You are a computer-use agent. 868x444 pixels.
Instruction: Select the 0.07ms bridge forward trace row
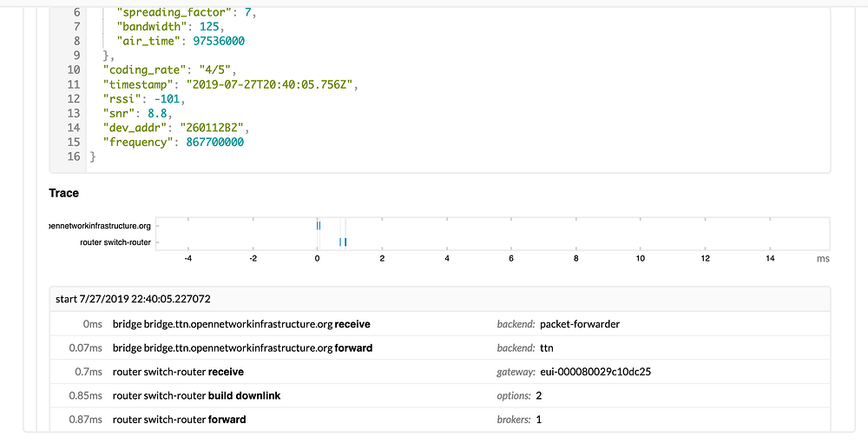pyautogui.click(x=440, y=348)
